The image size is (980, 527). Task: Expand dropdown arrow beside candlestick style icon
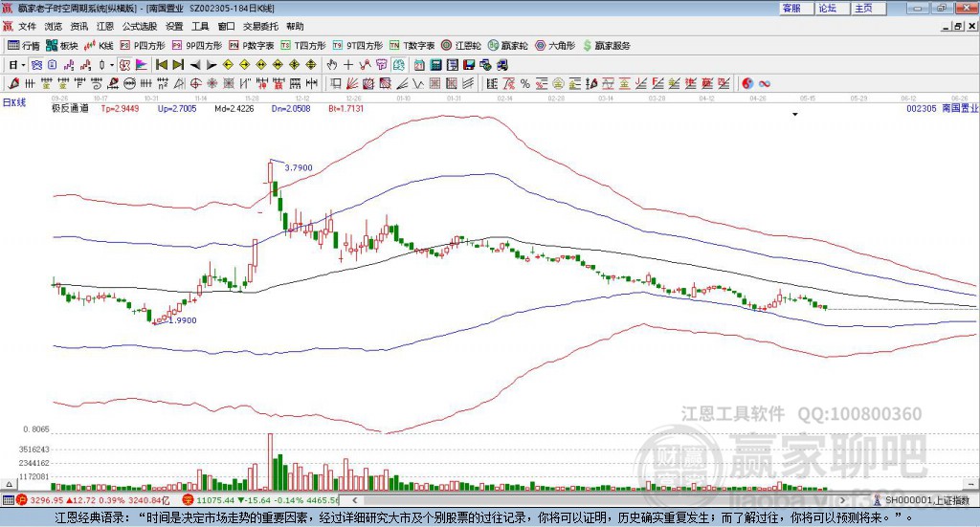[112, 65]
